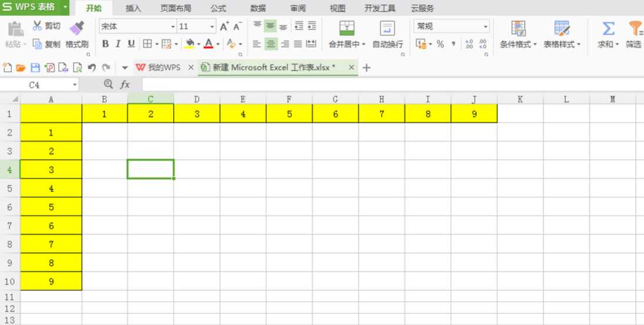The width and height of the screenshot is (644, 325).
Task: Toggle Underline formatting
Action: (131, 43)
